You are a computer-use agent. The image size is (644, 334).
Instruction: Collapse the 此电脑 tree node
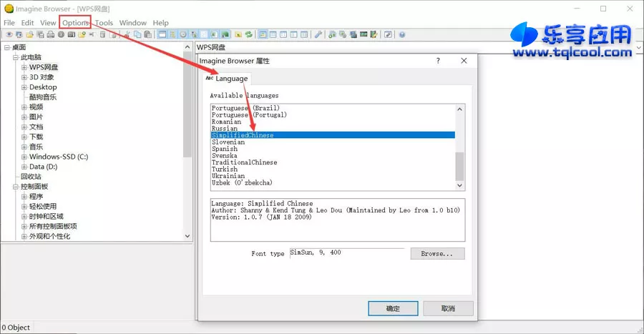pos(16,57)
